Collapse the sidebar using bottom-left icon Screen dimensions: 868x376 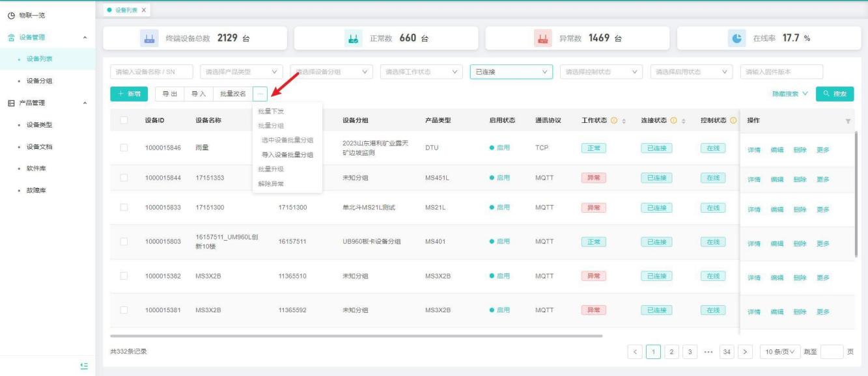83,366
